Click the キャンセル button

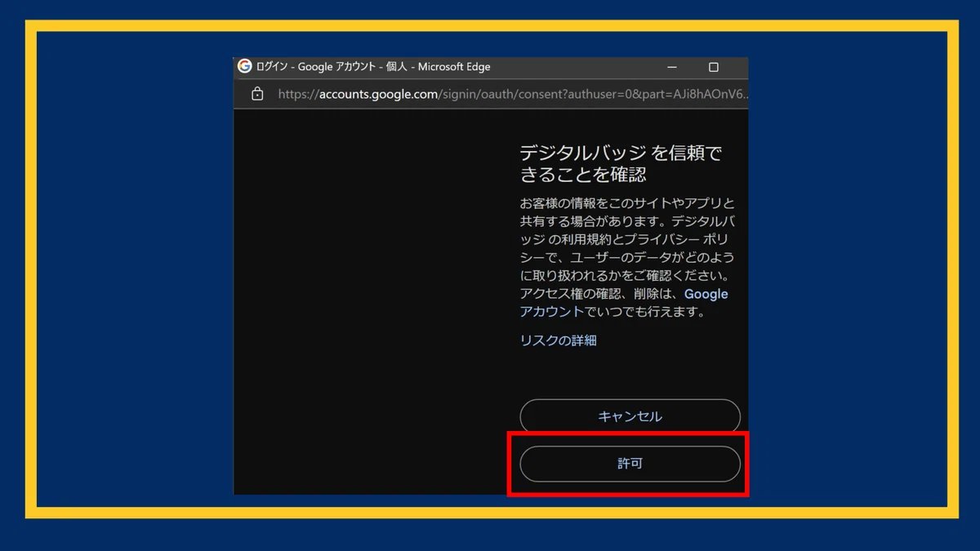[630, 416]
